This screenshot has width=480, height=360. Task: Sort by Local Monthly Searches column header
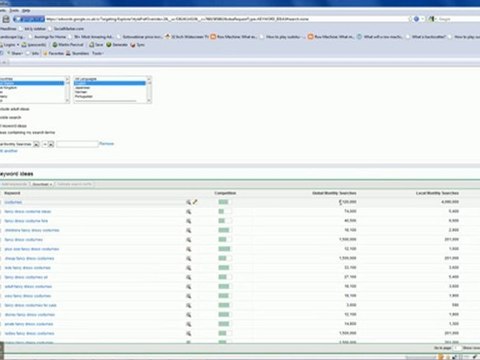tap(437, 193)
